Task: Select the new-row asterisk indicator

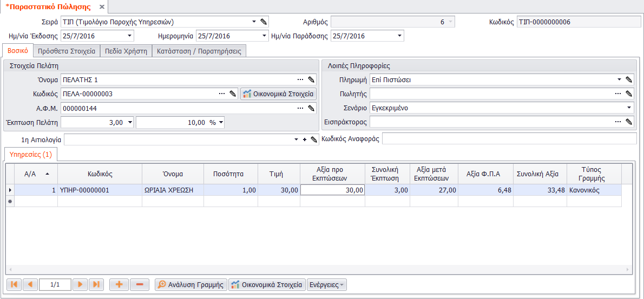Action: (10, 201)
